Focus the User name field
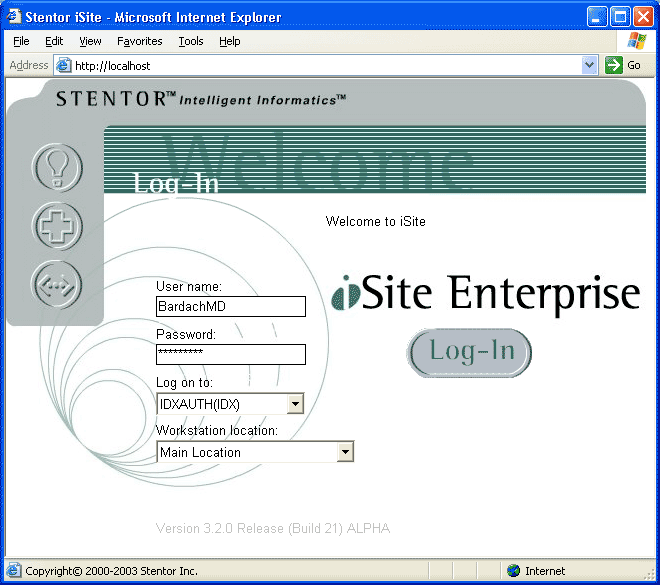This screenshot has width=660, height=585. pos(230,307)
